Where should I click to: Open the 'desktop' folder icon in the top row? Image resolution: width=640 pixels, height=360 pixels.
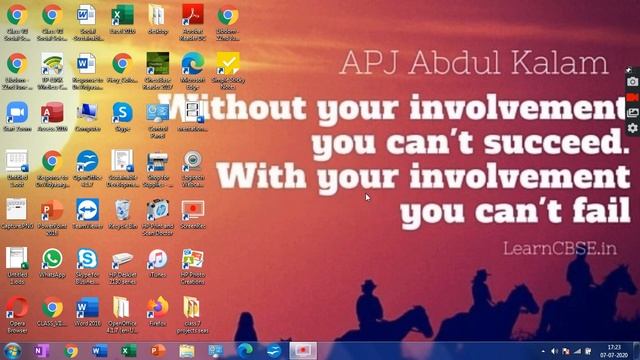click(158, 19)
